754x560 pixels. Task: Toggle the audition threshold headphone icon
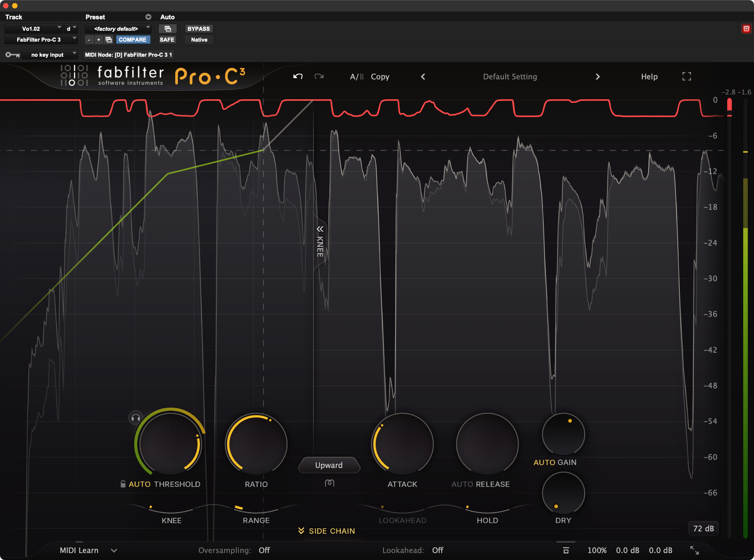tap(135, 418)
